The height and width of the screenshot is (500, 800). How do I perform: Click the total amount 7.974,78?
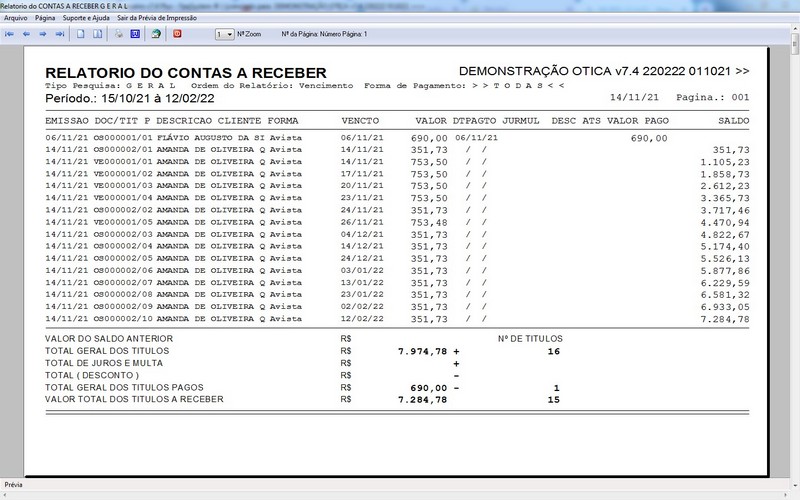click(x=422, y=352)
